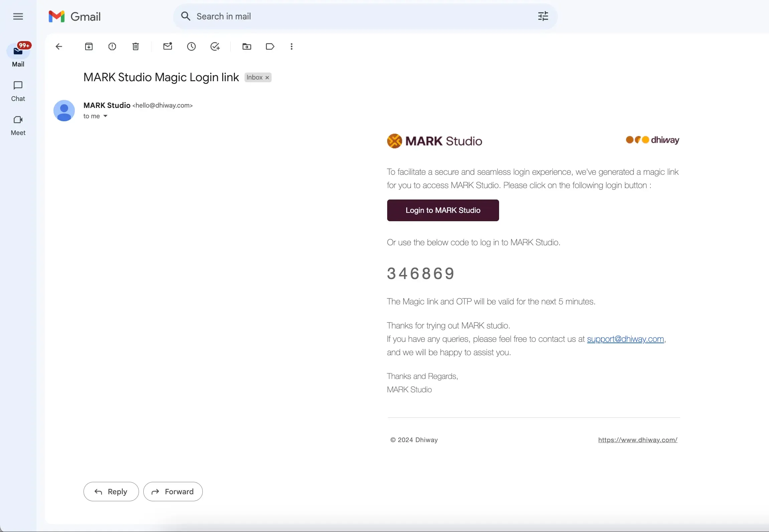Switch to the Chat section
This screenshot has height=532, width=769.
(x=18, y=91)
